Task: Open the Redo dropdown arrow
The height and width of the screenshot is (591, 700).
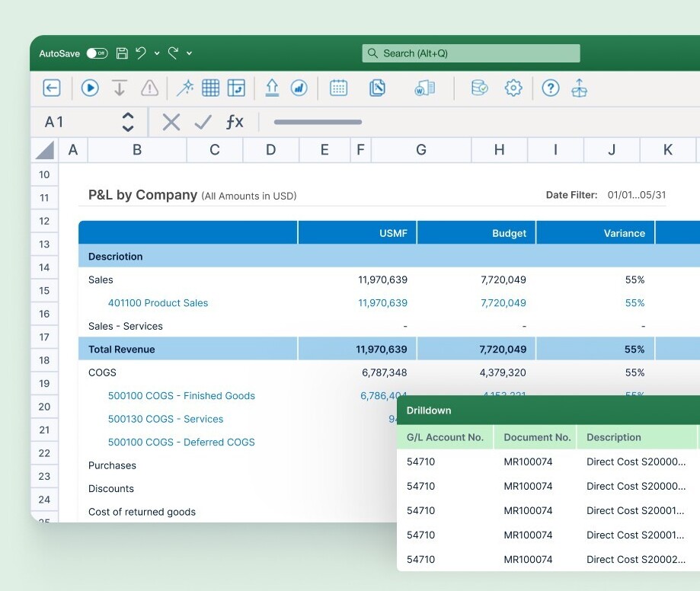Action: [x=189, y=53]
